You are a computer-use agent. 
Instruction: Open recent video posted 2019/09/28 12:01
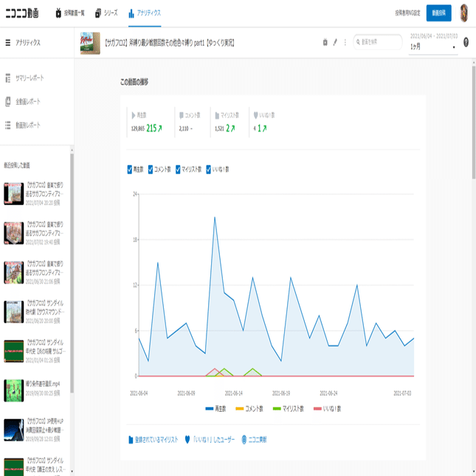(34, 430)
